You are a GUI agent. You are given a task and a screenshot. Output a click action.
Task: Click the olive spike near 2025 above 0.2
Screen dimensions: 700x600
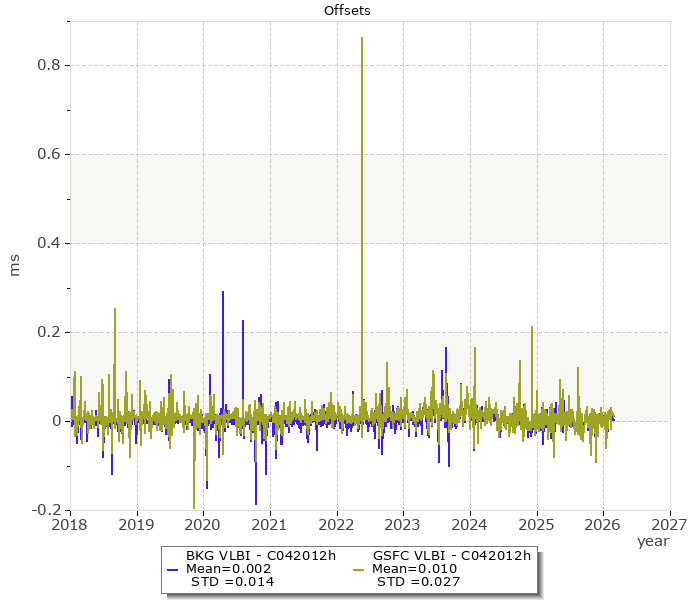tap(532, 328)
